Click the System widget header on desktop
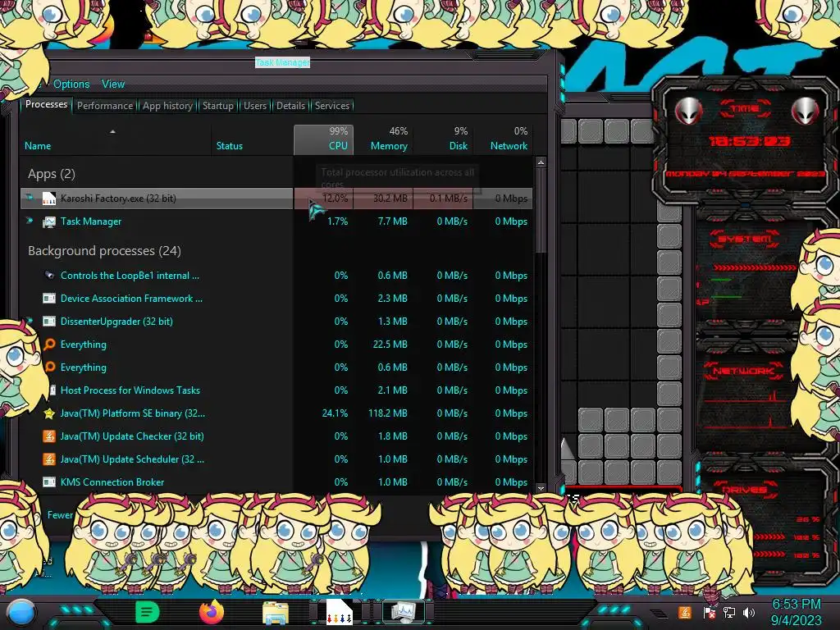Image resolution: width=840 pixels, height=630 pixels. click(745, 239)
